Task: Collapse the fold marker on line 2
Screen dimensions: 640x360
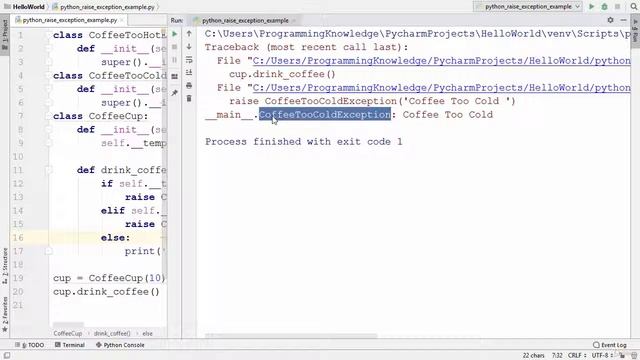Action: (48, 49)
